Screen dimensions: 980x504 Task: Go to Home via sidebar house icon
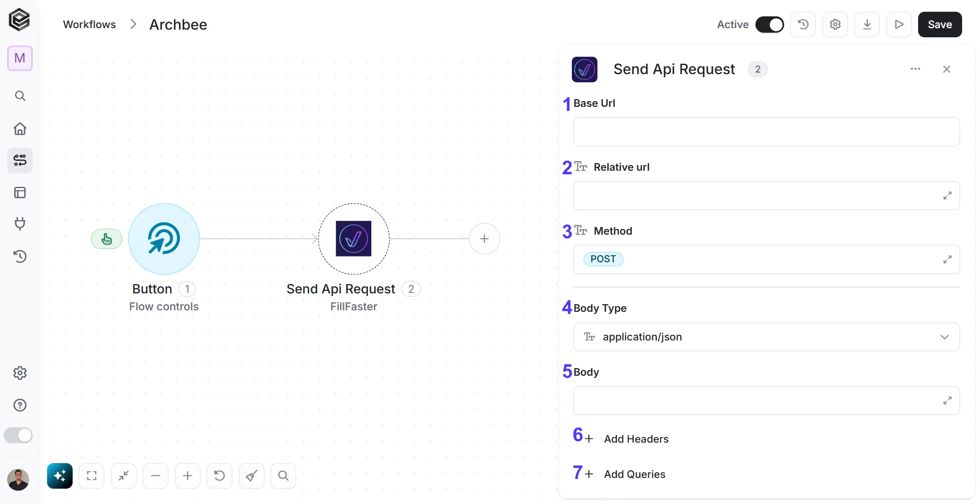coord(20,128)
